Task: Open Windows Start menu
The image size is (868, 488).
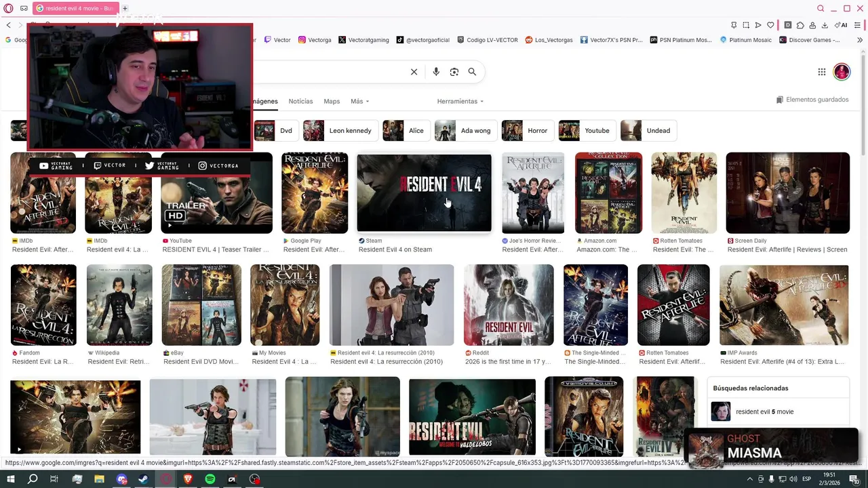Action: coord(10,479)
